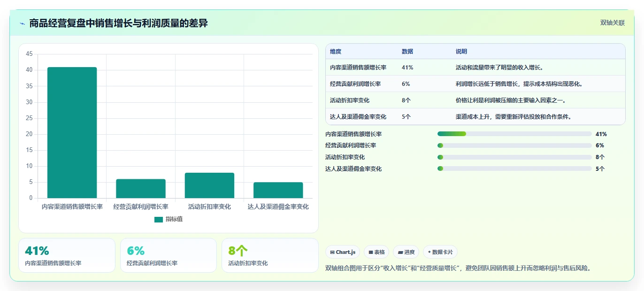Click y-axis tick label 45
The image size is (644, 291).
point(29,54)
